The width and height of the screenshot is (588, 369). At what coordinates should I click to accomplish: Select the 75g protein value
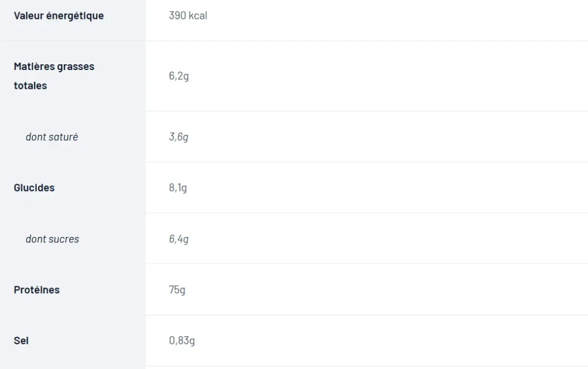[x=177, y=290]
